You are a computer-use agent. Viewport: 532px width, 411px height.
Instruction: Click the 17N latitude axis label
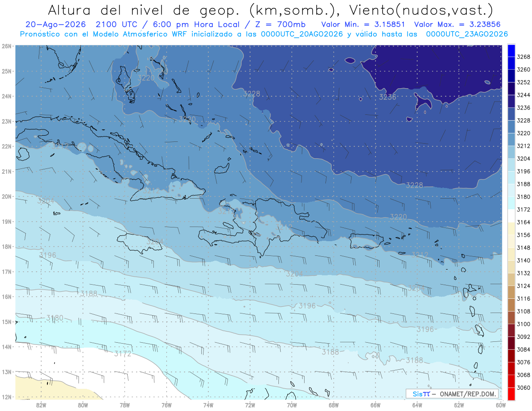(x=7, y=272)
